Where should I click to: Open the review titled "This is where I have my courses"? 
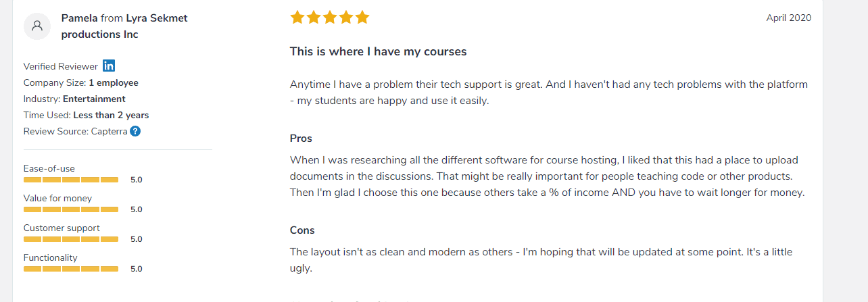[378, 51]
